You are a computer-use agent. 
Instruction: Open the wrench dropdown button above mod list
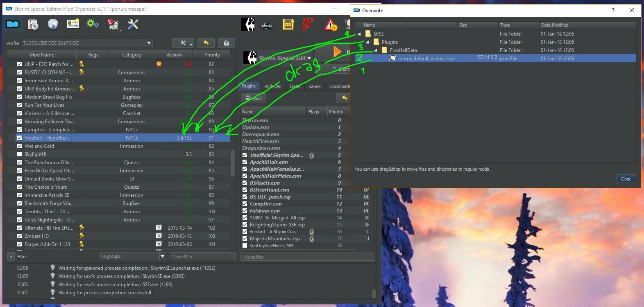[x=183, y=43]
